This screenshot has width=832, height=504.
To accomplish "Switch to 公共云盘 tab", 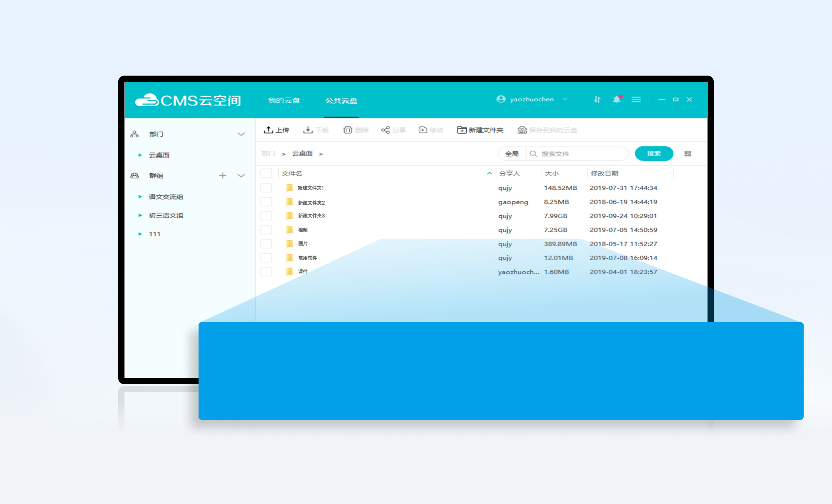I will coord(341,100).
